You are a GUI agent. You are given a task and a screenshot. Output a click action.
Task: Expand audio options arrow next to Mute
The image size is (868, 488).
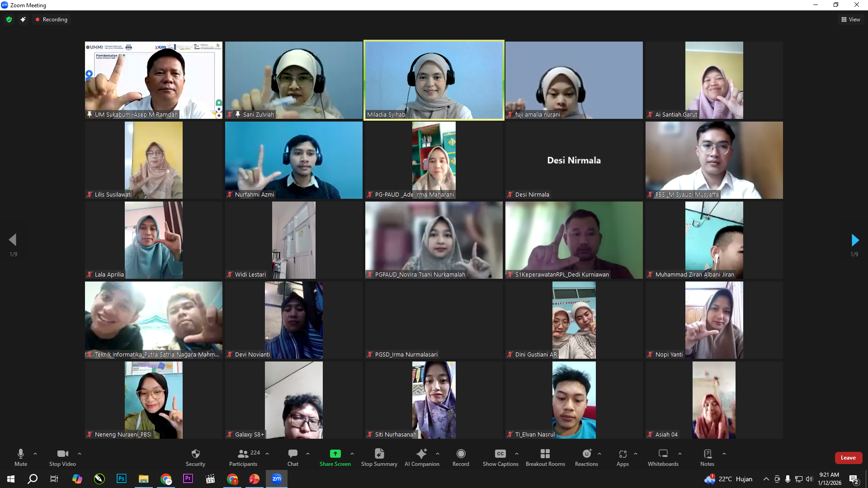click(35, 454)
